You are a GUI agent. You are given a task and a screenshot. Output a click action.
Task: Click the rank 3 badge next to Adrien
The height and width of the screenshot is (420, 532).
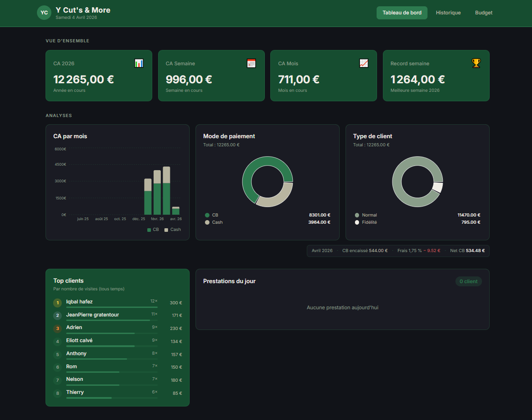[57, 329]
